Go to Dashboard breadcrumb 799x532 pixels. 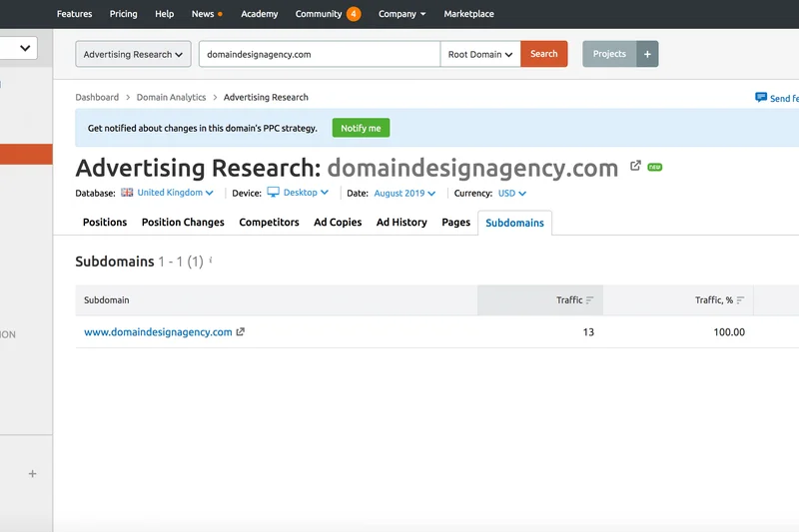click(x=97, y=97)
